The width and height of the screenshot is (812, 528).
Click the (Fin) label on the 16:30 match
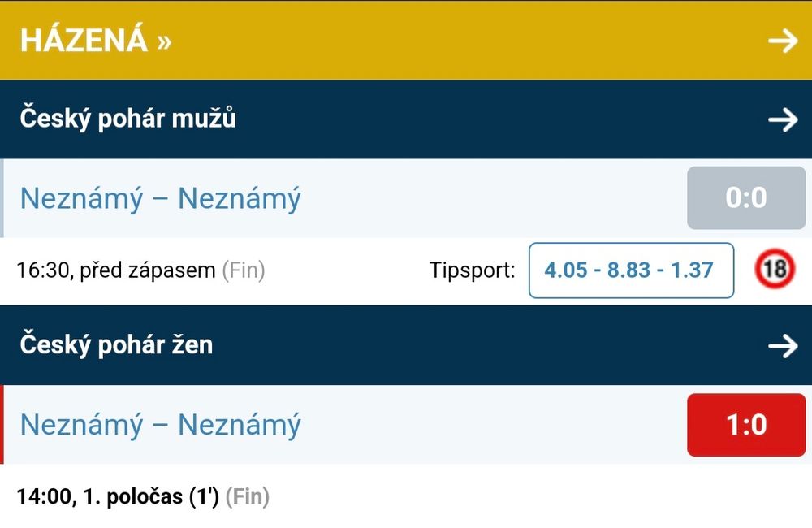click(x=244, y=270)
